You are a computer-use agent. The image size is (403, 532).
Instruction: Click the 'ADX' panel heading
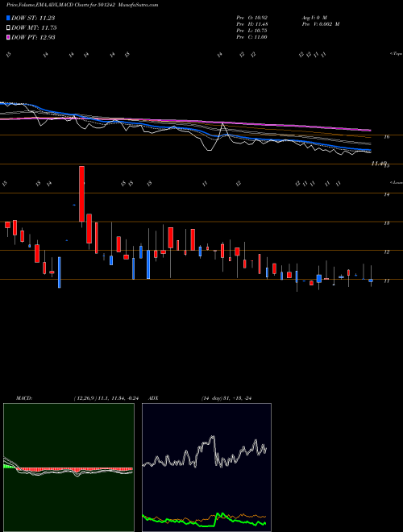click(153, 398)
